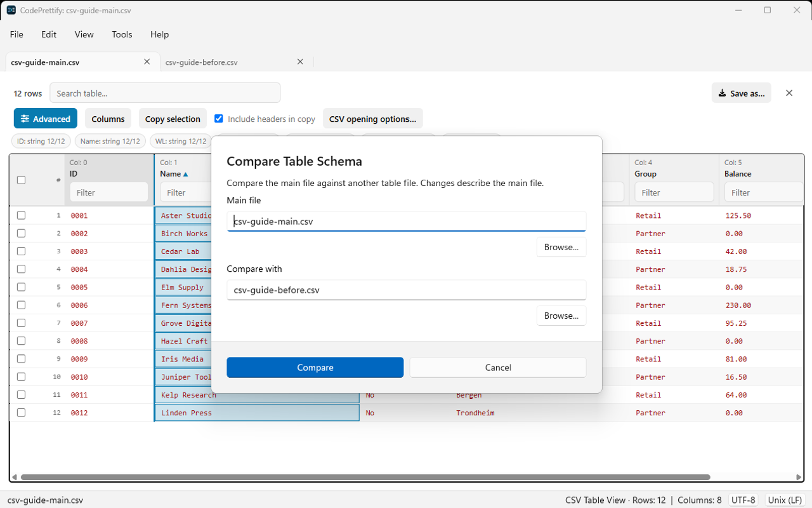This screenshot has height=508, width=812.
Task: Close the csv-guide-before.csv tab
Action: pyautogui.click(x=301, y=62)
